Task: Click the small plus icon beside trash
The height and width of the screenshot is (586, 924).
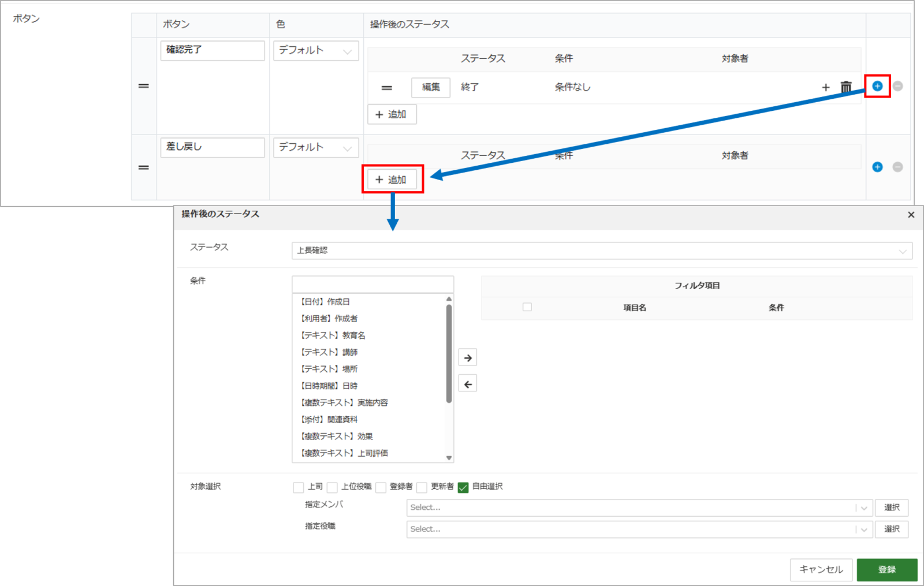Action: pos(826,87)
